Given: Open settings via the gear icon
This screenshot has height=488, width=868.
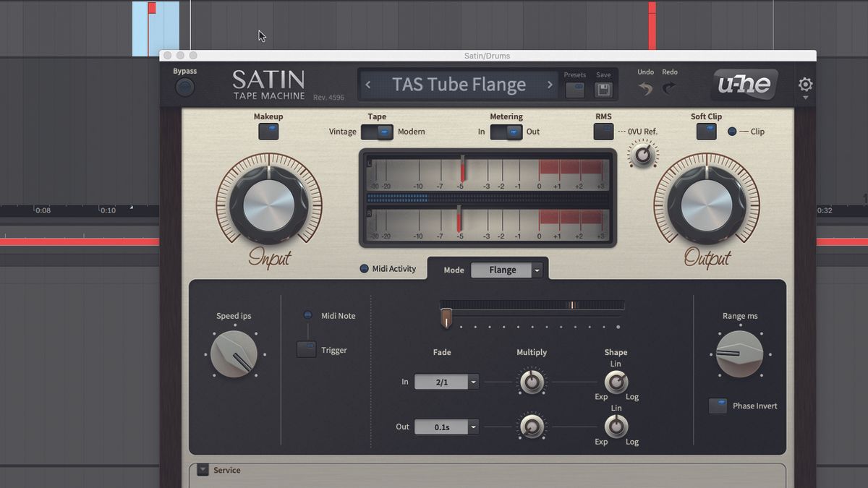Looking at the screenshot, I should click(805, 85).
